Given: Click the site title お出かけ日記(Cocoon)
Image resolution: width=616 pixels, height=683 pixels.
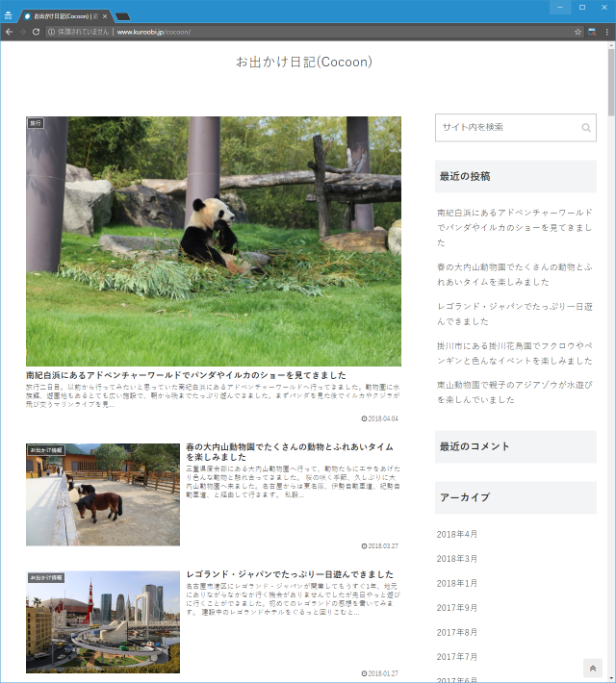Looking at the screenshot, I should point(304,62).
